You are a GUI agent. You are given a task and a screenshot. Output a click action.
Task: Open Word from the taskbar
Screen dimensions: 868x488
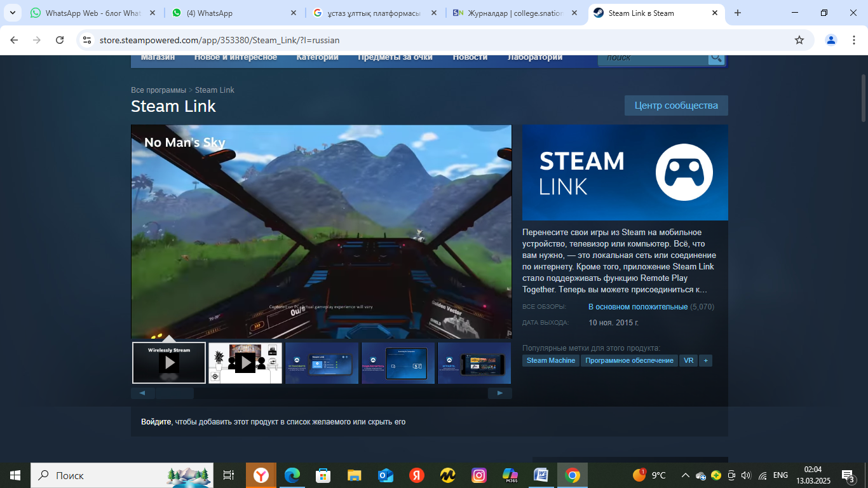541,475
